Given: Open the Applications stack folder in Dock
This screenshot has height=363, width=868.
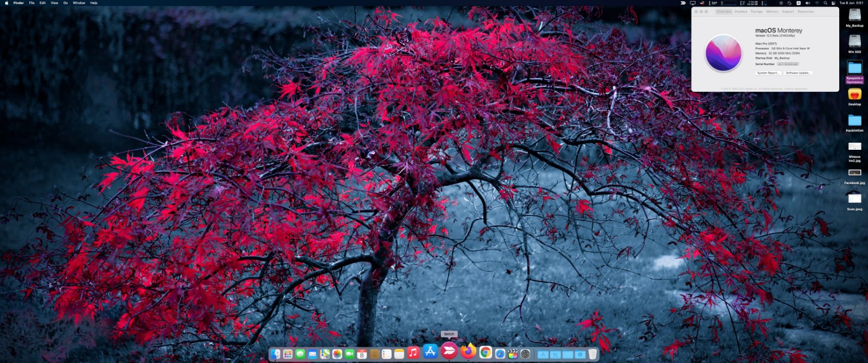Looking at the screenshot, I should (x=543, y=354).
